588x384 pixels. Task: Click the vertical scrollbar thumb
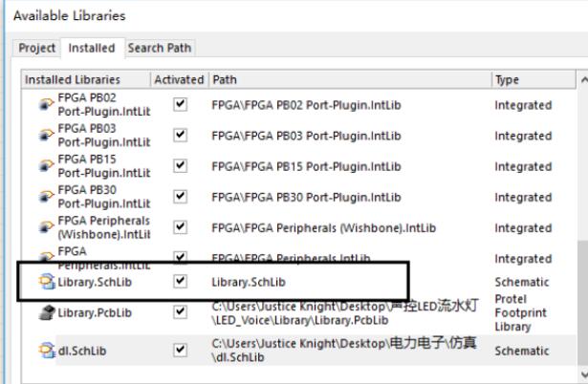click(583, 302)
